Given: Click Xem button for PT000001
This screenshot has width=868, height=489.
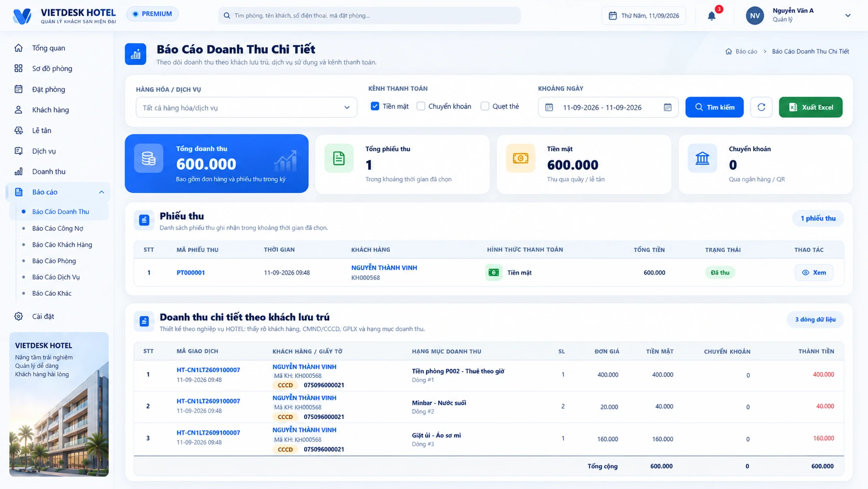Looking at the screenshot, I should click(x=813, y=272).
